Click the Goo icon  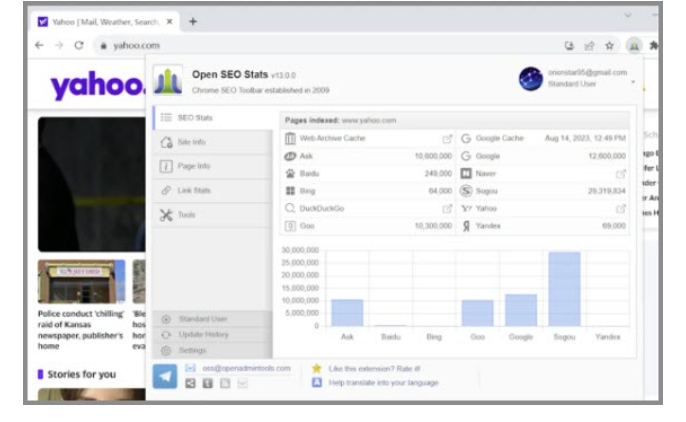pos(290,226)
